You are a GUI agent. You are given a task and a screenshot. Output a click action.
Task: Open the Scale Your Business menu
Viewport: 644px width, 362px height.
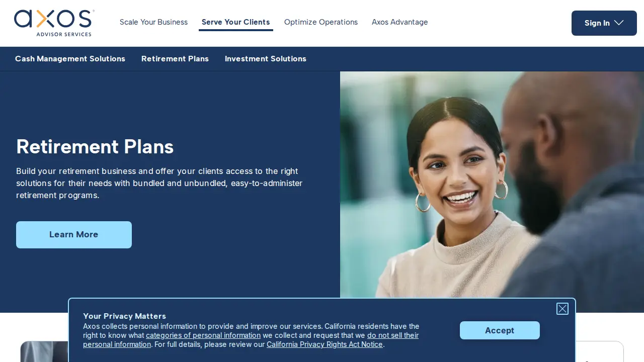153,22
